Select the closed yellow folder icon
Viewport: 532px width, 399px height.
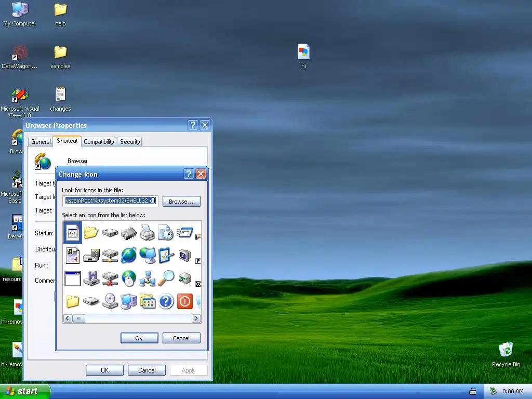coord(73,301)
